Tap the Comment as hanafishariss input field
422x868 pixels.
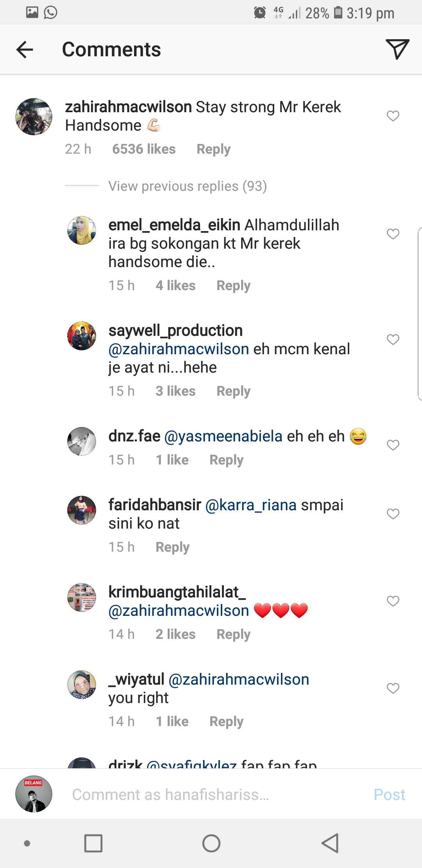[x=211, y=794]
